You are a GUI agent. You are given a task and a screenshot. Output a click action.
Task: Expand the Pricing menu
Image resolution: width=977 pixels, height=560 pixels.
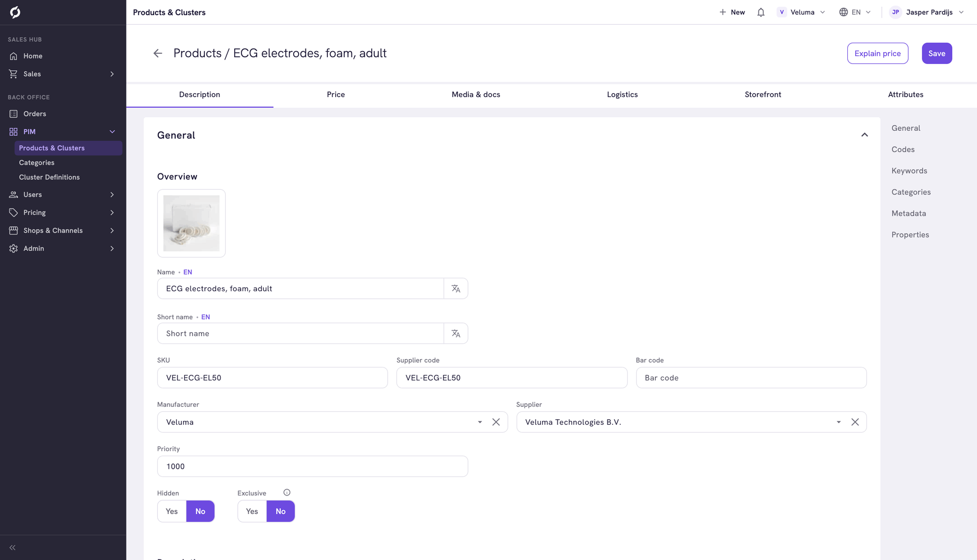tap(112, 213)
